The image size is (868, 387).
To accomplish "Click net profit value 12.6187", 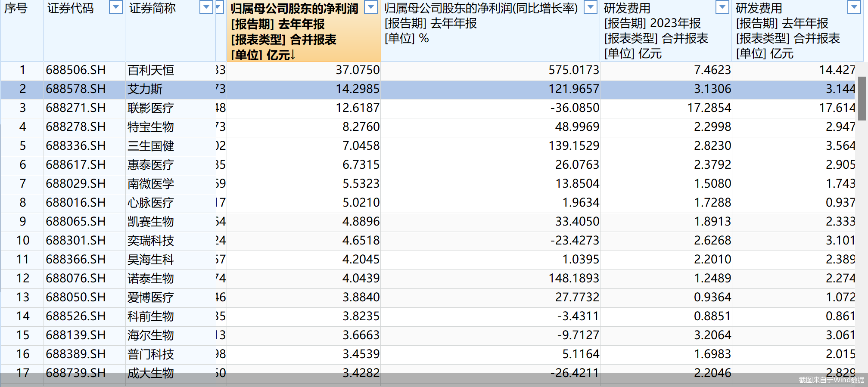I will 358,108.
